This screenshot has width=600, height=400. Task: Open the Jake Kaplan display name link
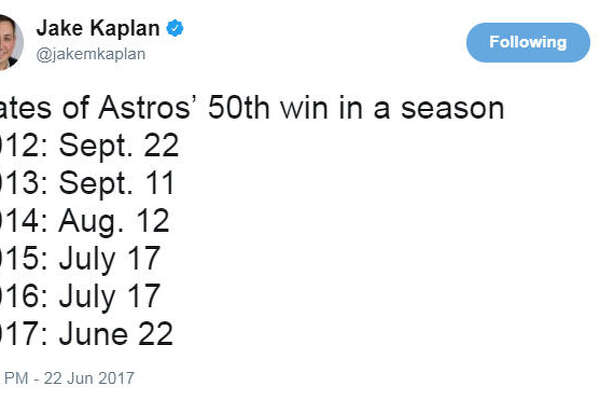[98, 28]
